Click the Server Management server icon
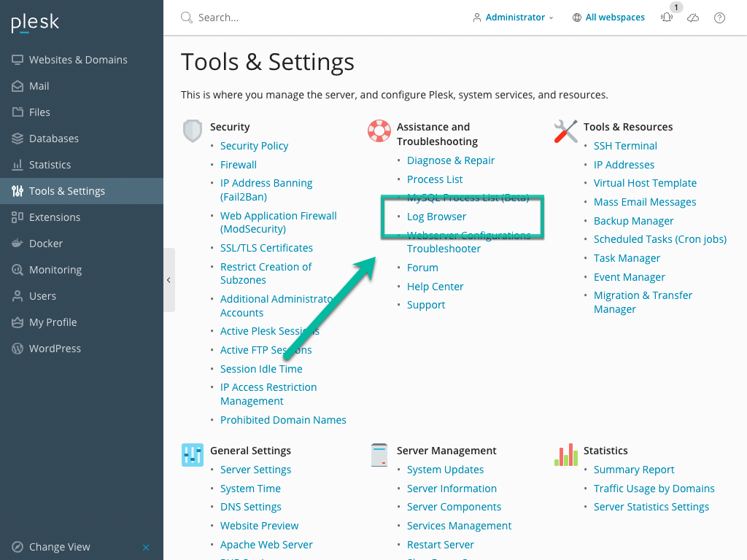This screenshot has width=747, height=560. 379,455
